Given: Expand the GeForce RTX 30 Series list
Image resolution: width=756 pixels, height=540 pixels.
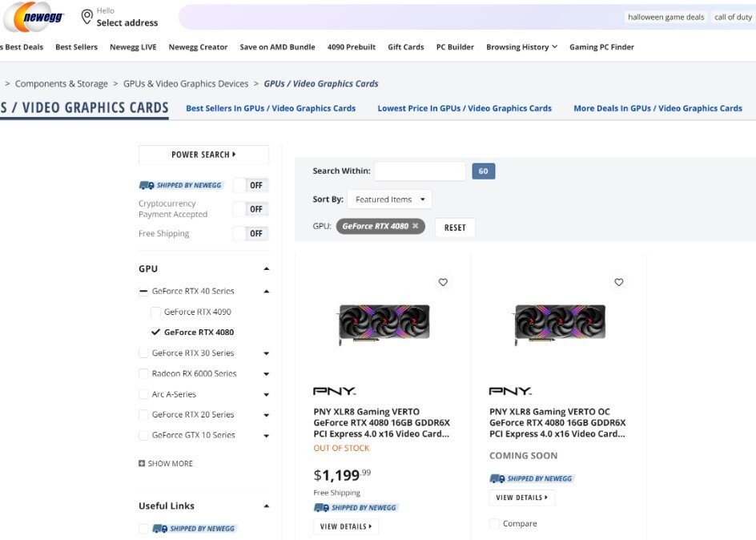Looking at the screenshot, I should pos(266,353).
